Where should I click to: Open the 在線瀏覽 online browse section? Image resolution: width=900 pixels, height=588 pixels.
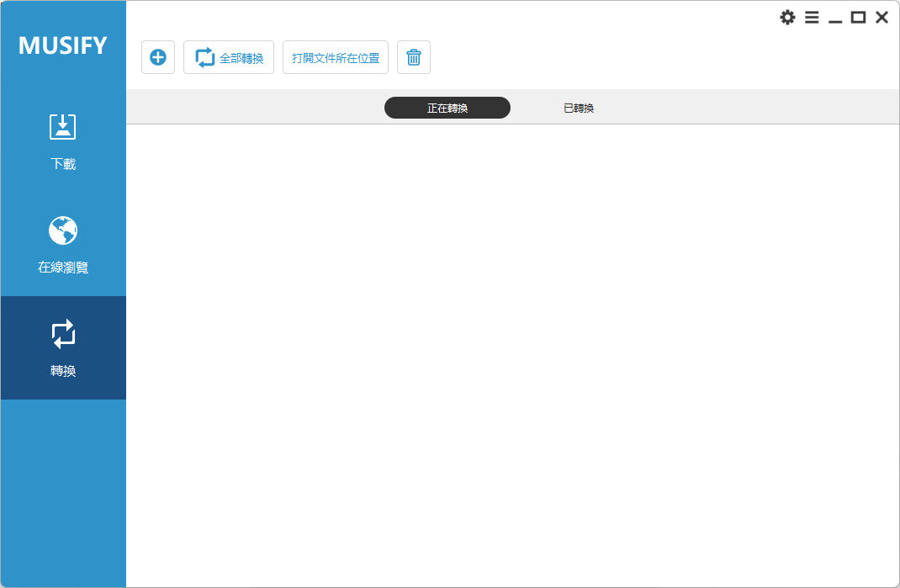coord(63,245)
